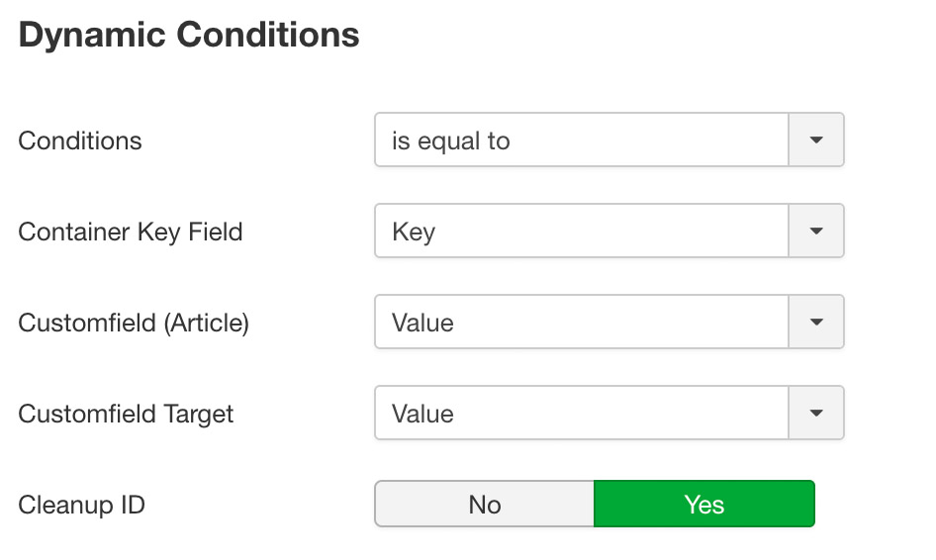Screen dimensions: 936x560
Task: Click 'Value' text in Customfield (Article) field
Action: [x=422, y=323]
